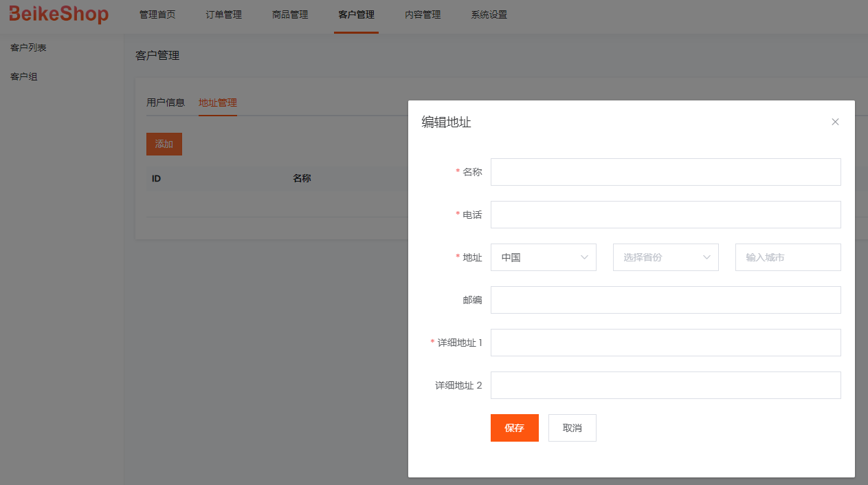Click the 保存 save button
Image resolution: width=868 pixels, height=485 pixels.
(x=515, y=428)
